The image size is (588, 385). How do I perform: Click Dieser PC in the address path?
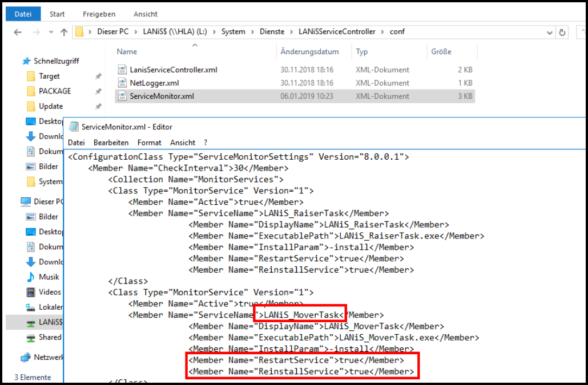coord(113,32)
